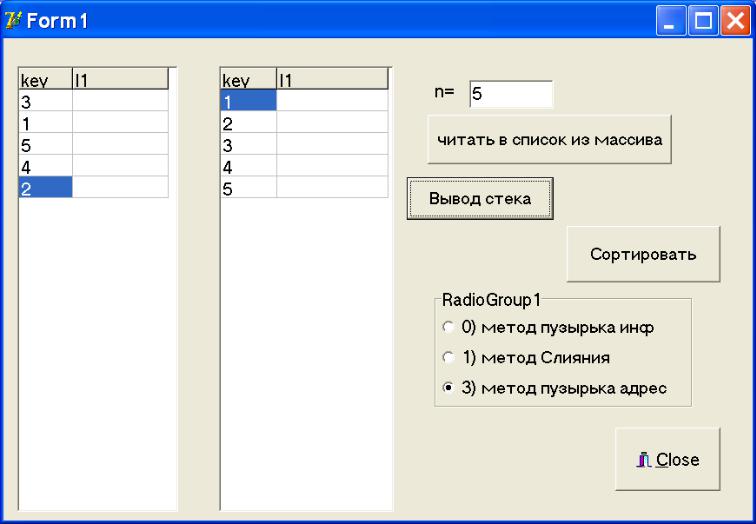Click the 'key' column header in right grid
Image resolution: width=756 pixels, height=524 pixels.
pos(249,79)
